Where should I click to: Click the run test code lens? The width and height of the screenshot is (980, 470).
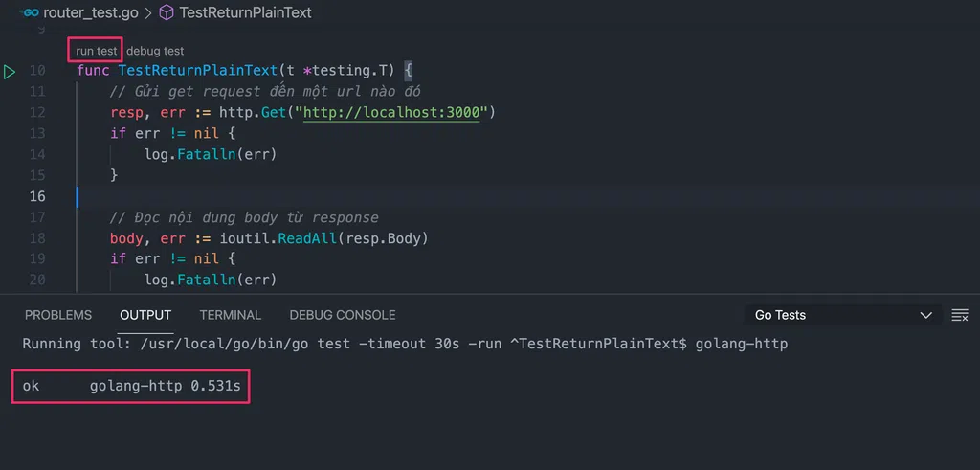pyautogui.click(x=97, y=51)
